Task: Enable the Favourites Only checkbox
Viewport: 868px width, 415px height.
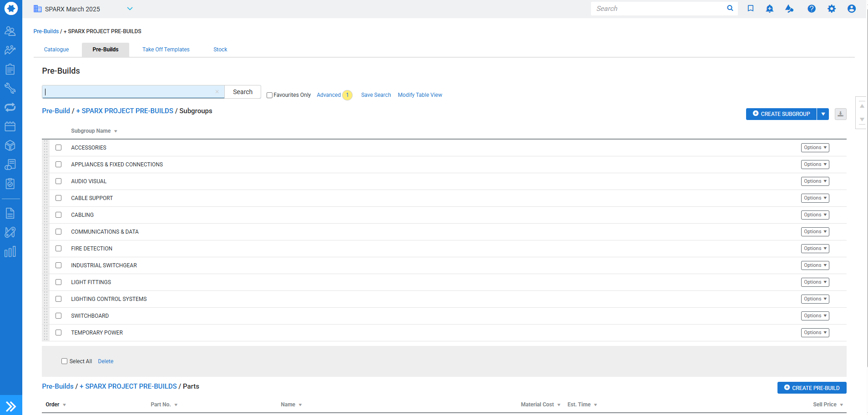Action: (x=269, y=95)
